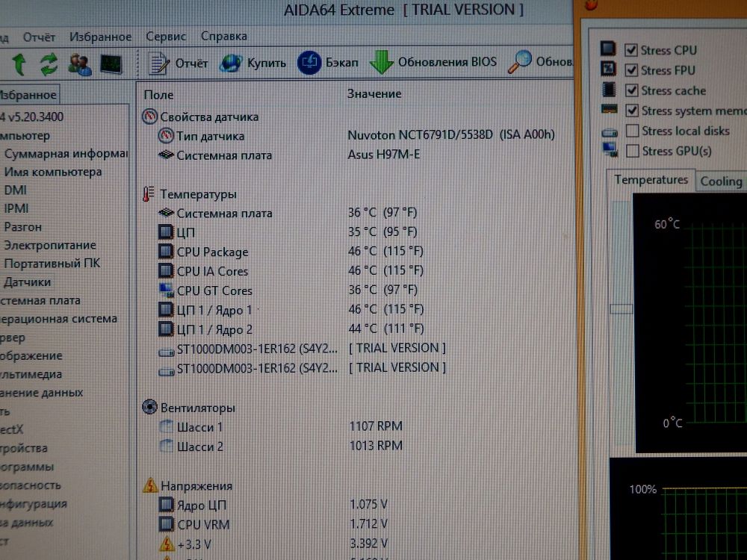Click the green Up arrow toolbar icon
Image resolution: width=747 pixels, height=560 pixels.
(19, 63)
